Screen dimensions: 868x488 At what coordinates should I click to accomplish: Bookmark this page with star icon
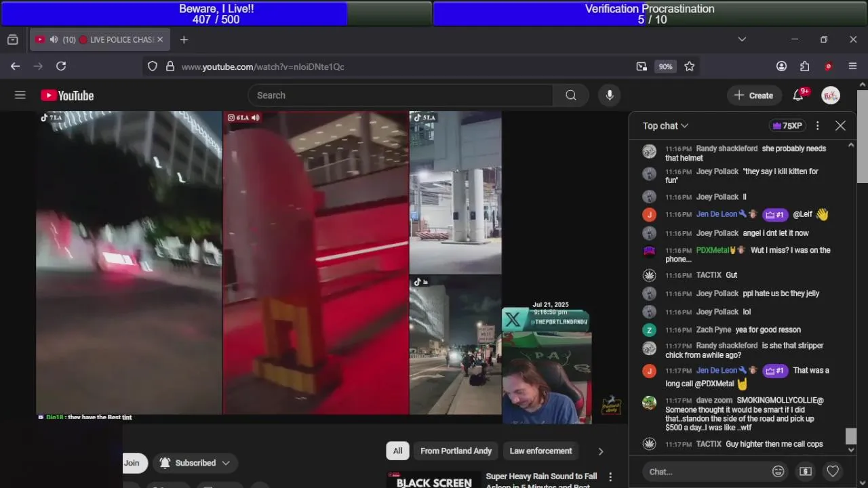690,66
